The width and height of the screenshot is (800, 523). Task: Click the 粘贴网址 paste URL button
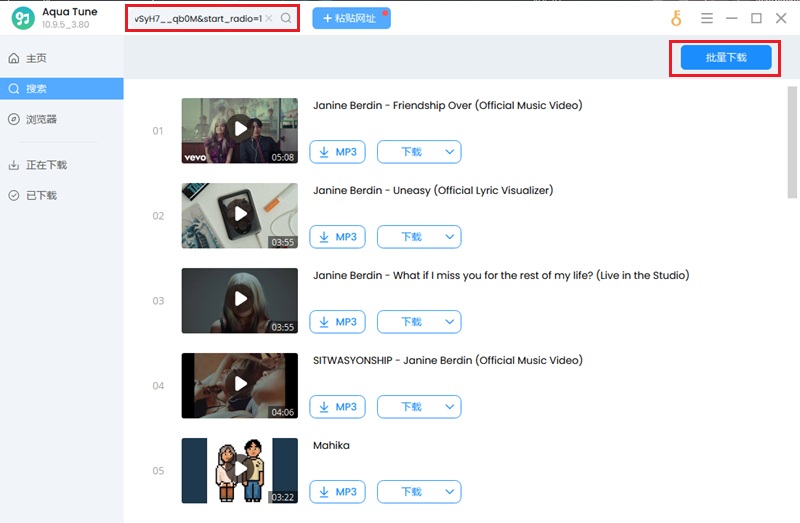coord(352,18)
